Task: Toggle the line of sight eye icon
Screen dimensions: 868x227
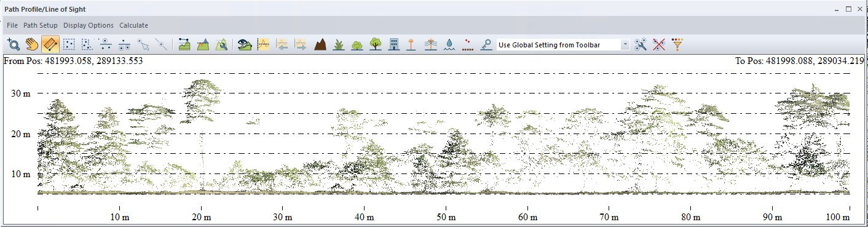Action: pos(245,44)
